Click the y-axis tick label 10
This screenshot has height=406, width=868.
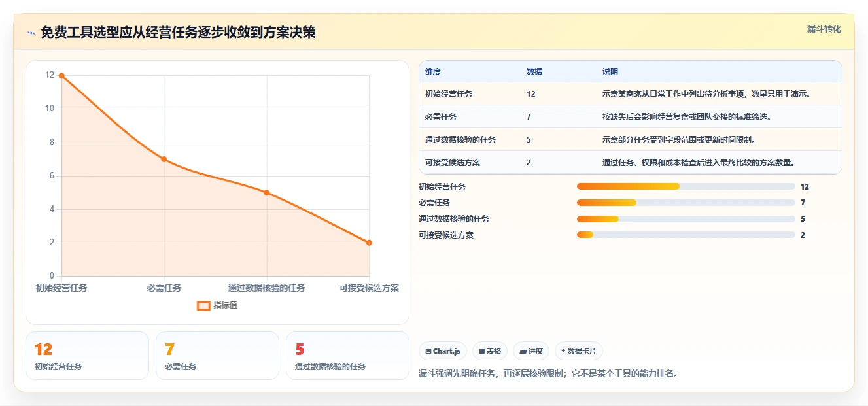click(50, 109)
